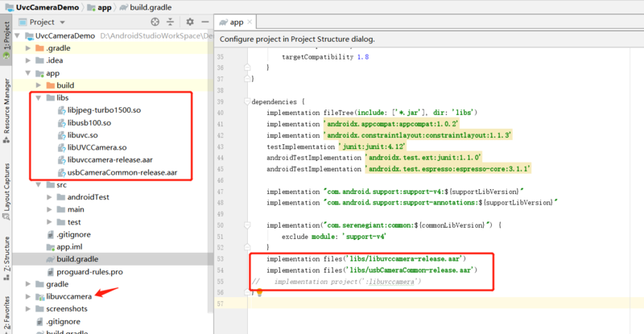644x334 pixels.
Task: Open the Layout Captures side panel
Action: coord(6,190)
